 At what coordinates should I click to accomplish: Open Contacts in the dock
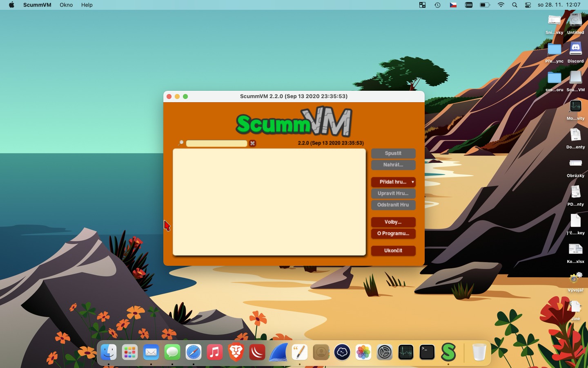[321, 352]
